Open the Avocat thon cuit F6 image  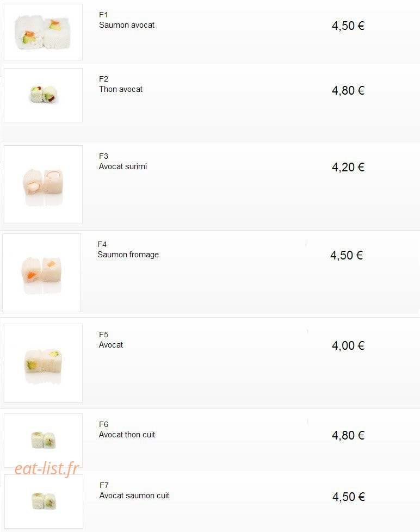point(43,441)
